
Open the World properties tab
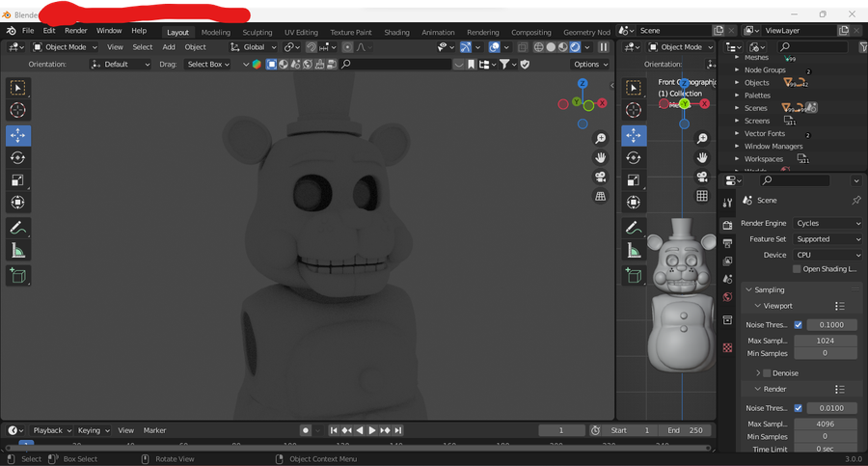(727, 297)
